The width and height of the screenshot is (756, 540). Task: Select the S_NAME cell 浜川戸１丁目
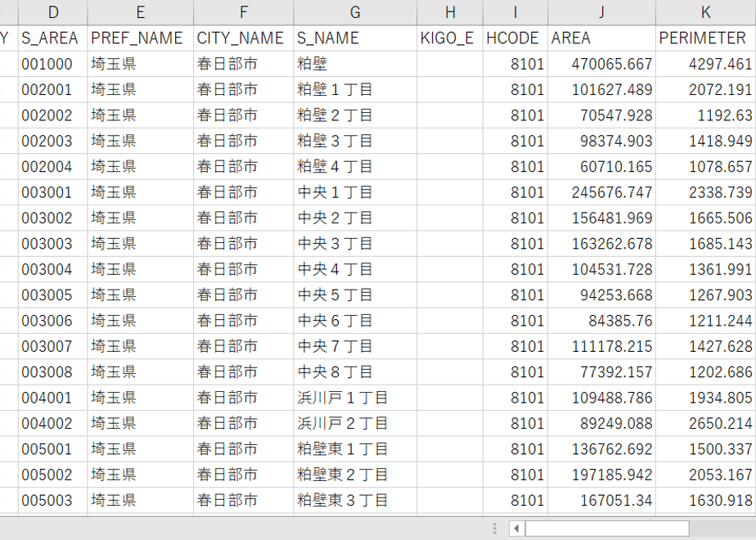(x=355, y=398)
